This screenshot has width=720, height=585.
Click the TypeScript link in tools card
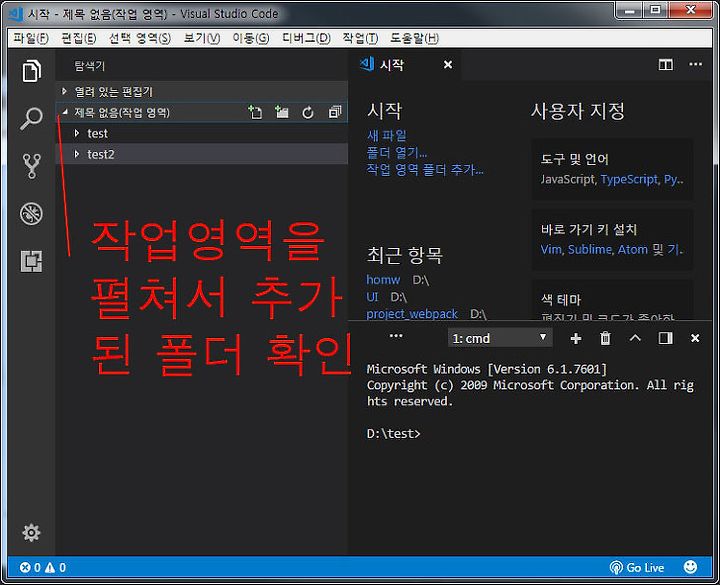click(629, 179)
